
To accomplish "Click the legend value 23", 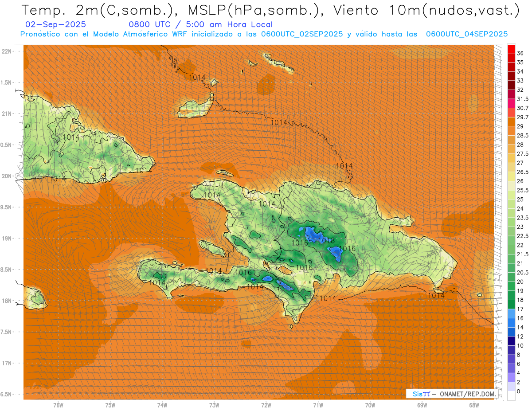I will 520,227.
